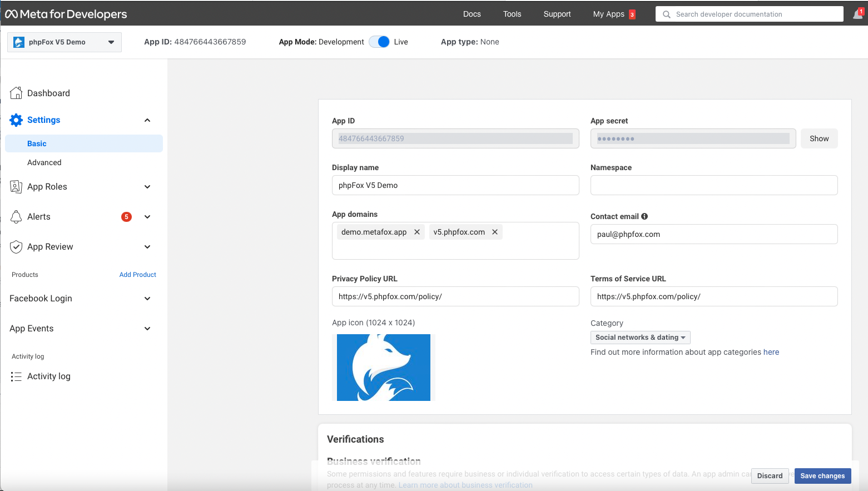Click the App ID 484766443667859 header text
This screenshot has width=868, height=491.
tap(195, 42)
